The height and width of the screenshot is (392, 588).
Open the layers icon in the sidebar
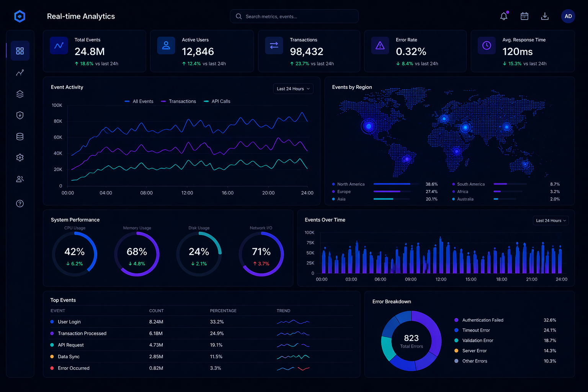click(20, 94)
